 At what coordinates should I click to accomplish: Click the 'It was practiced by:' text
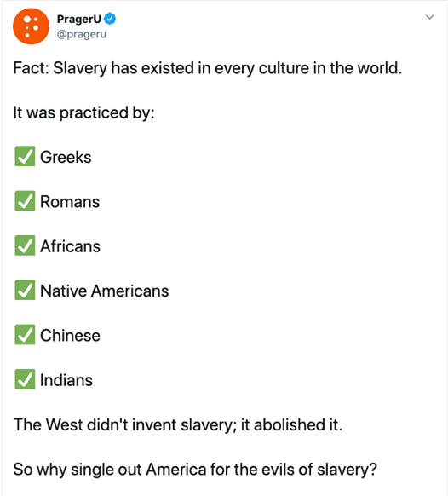83,113
